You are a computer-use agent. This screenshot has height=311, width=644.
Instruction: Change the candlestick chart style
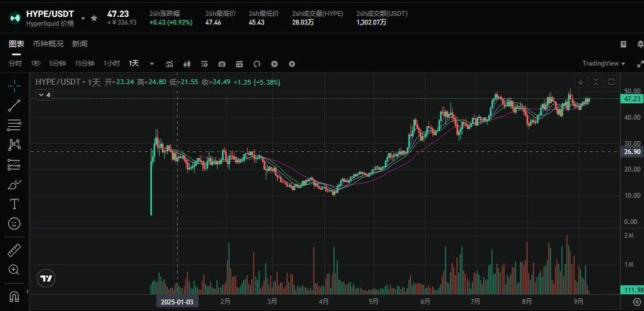pos(187,64)
